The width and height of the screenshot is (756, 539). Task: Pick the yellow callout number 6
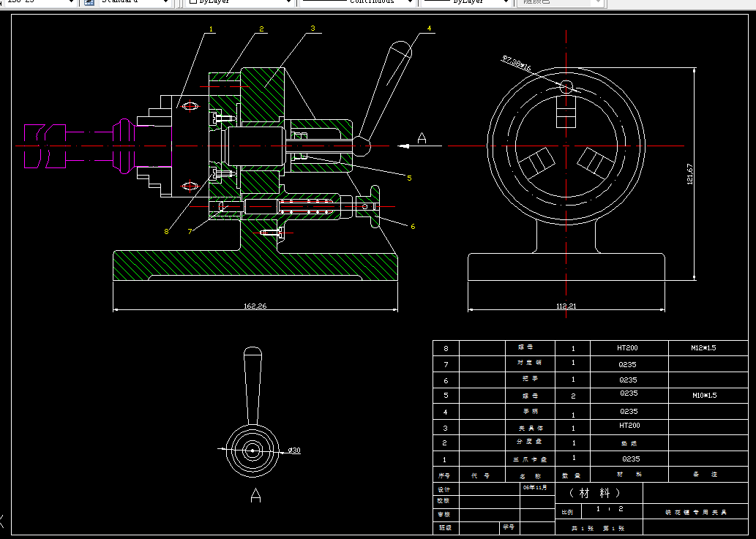coord(413,226)
